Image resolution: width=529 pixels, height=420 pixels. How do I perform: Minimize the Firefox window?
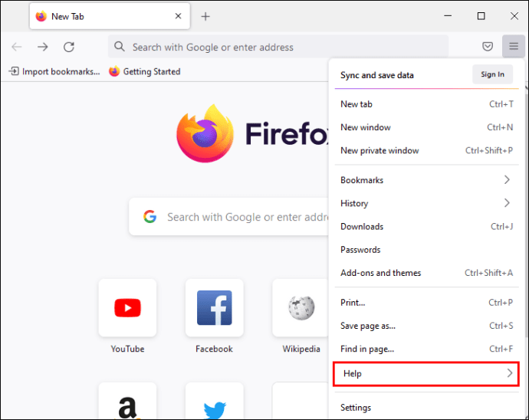tap(448, 16)
